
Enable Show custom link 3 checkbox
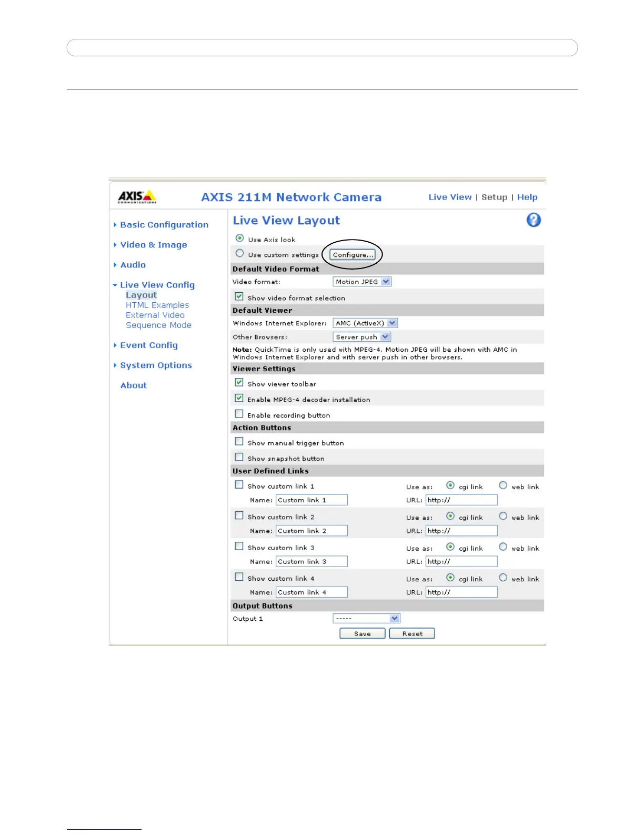coord(239,547)
